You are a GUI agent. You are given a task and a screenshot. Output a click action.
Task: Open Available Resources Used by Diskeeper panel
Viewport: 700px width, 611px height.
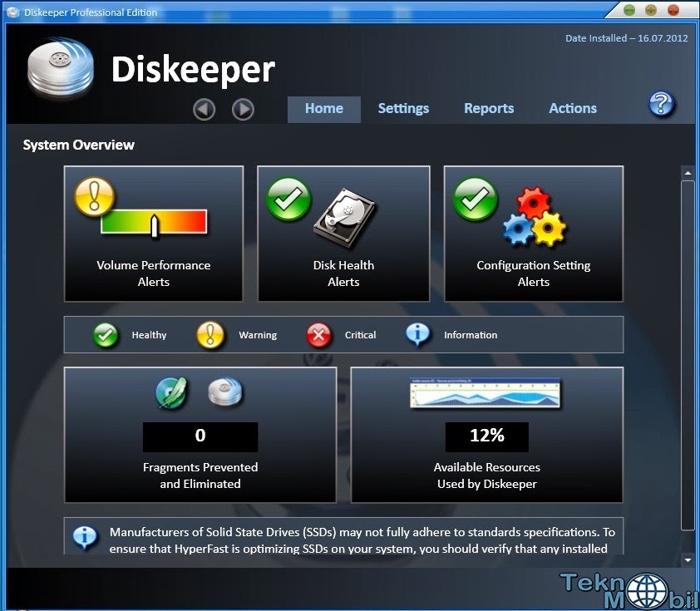click(x=487, y=435)
